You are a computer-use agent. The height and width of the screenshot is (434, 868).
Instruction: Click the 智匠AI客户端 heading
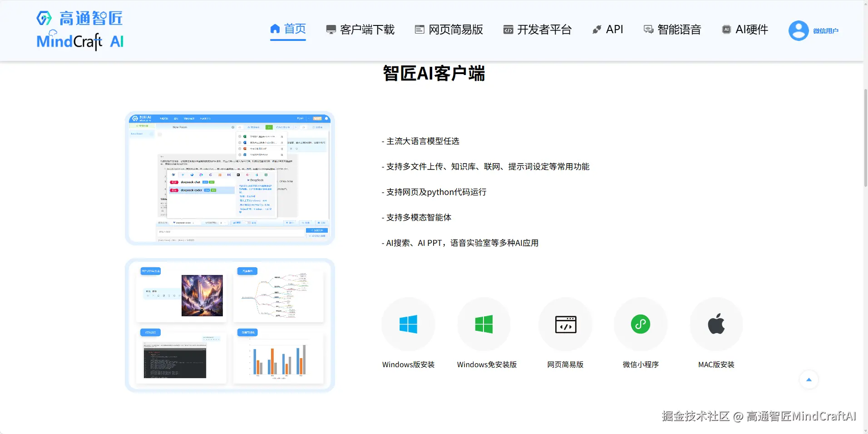tap(434, 73)
